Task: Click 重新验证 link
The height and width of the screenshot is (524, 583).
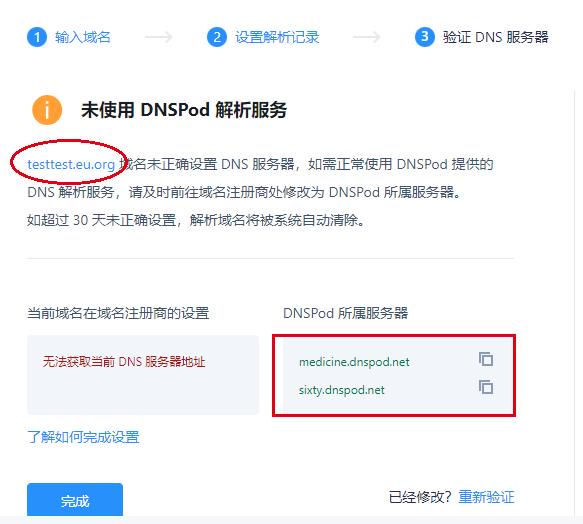Action: click(x=486, y=497)
